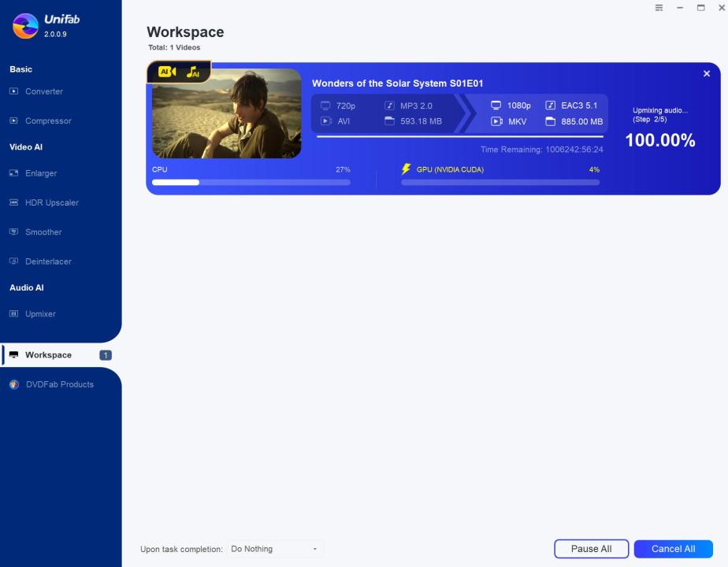The image size is (728, 567).
Task: Open the Compressor module icon
Action: pyautogui.click(x=14, y=120)
